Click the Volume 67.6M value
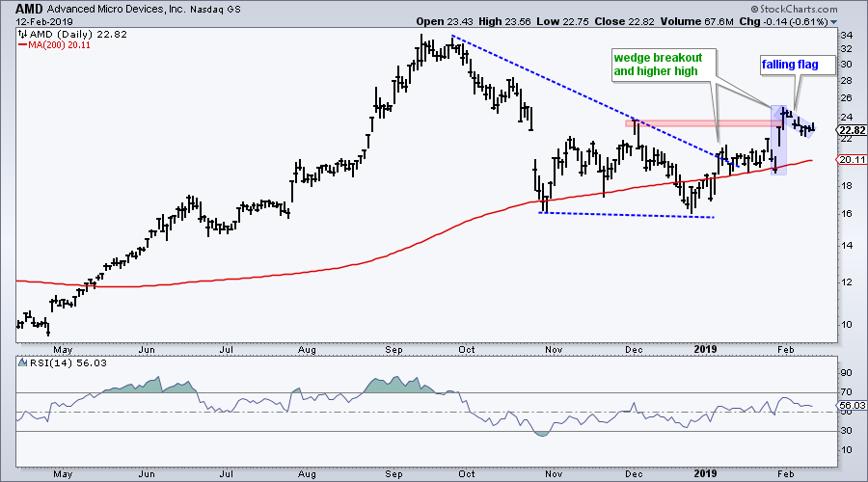Image resolution: width=868 pixels, height=482 pixels. point(696,22)
